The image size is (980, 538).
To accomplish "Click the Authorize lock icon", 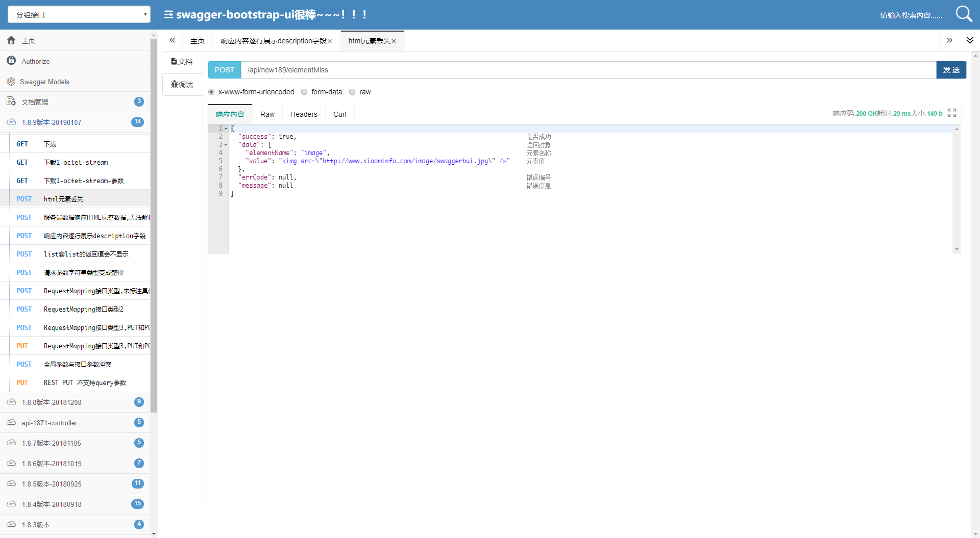I will [11, 61].
